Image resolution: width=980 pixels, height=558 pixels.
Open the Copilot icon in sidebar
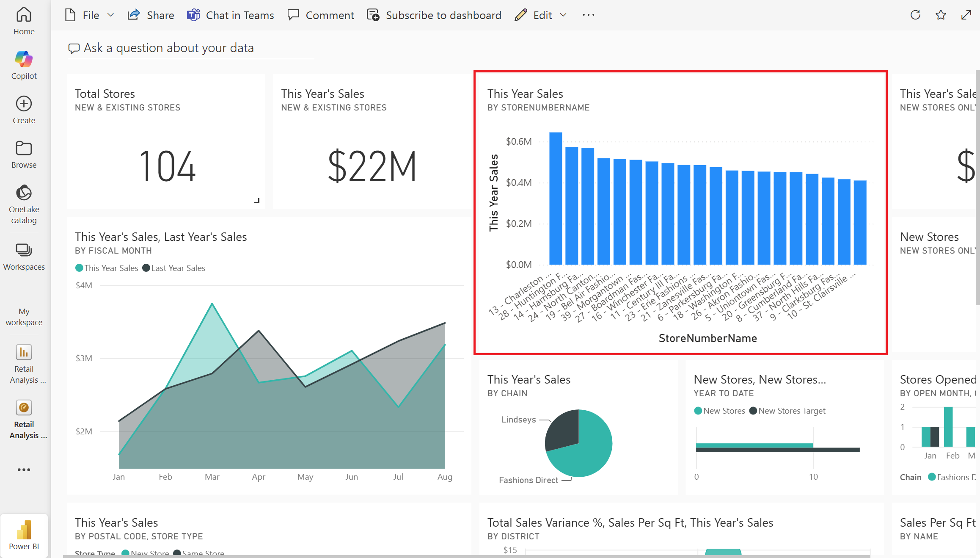(x=24, y=59)
